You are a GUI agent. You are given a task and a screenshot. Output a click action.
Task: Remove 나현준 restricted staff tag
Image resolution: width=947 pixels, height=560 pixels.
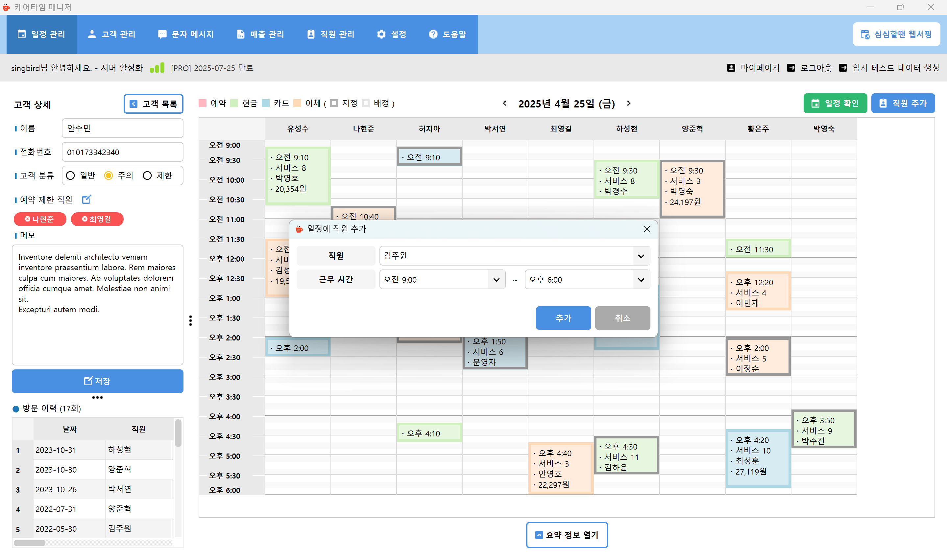coord(28,219)
